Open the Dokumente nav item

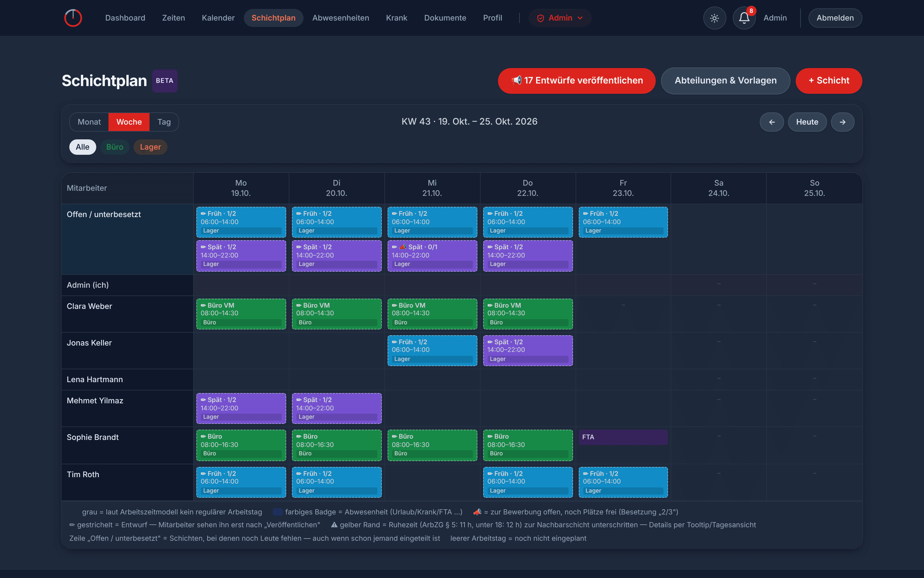pos(445,18)
